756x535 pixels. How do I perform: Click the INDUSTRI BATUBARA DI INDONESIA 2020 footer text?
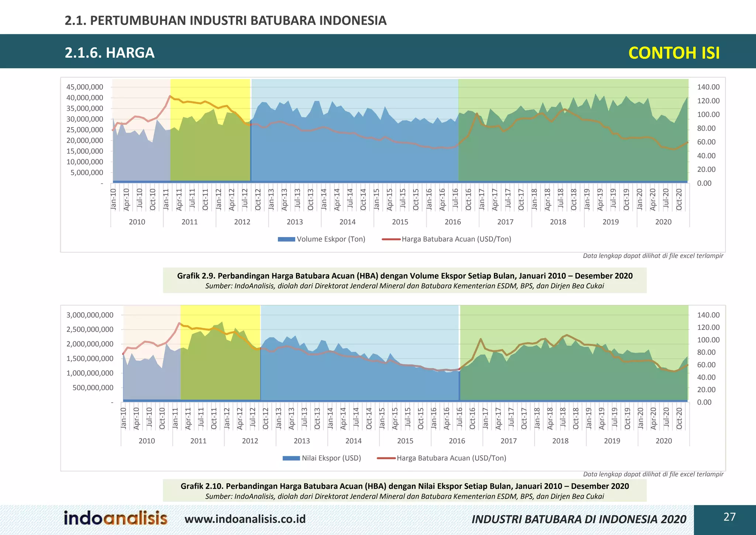point(579,519)
